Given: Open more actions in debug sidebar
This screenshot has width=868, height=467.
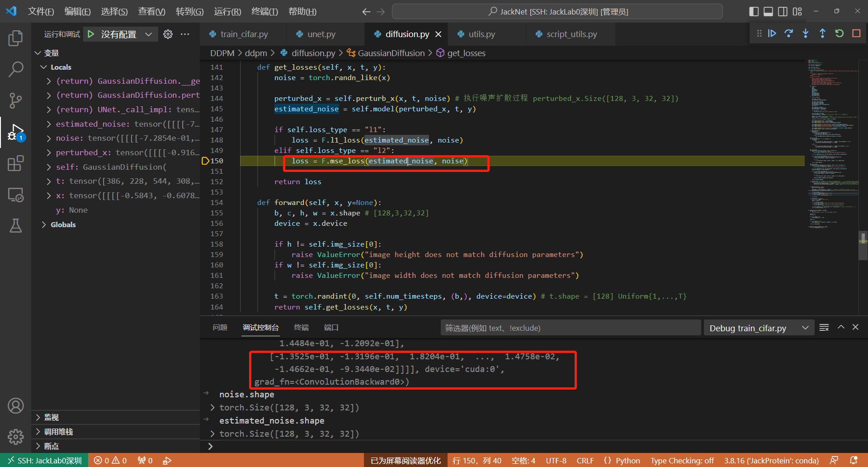Looking at the screenshot, I should (x=185, y=34).
